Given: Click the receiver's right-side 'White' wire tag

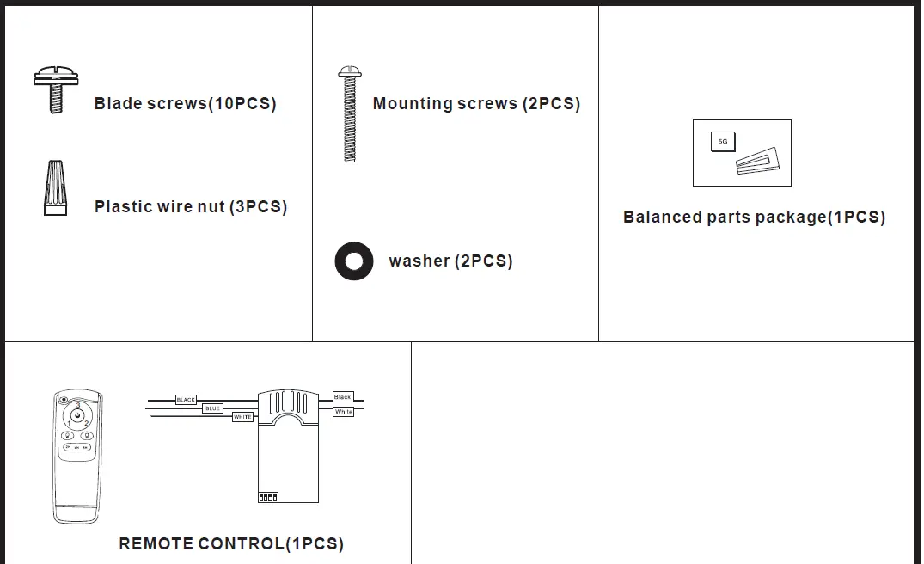Looking at the screenshot, I should tap(344, 412).
